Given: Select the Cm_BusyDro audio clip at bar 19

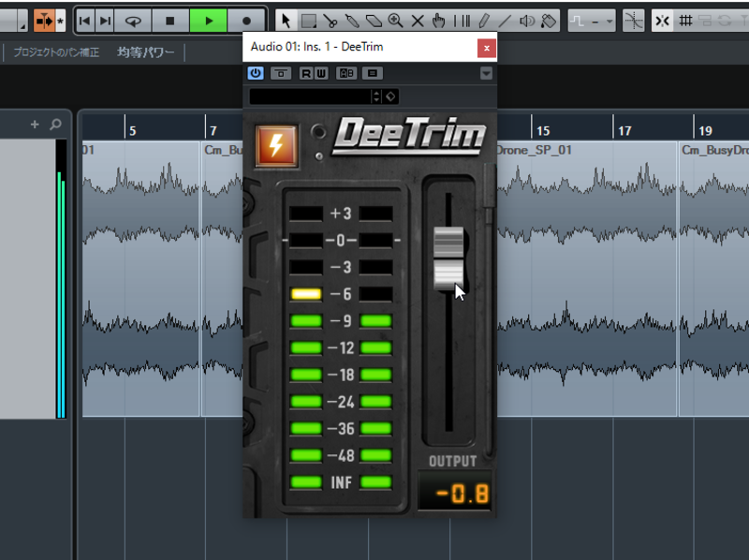Looking at the screenshot, I should pyautogui.click(x=714, y=278).
